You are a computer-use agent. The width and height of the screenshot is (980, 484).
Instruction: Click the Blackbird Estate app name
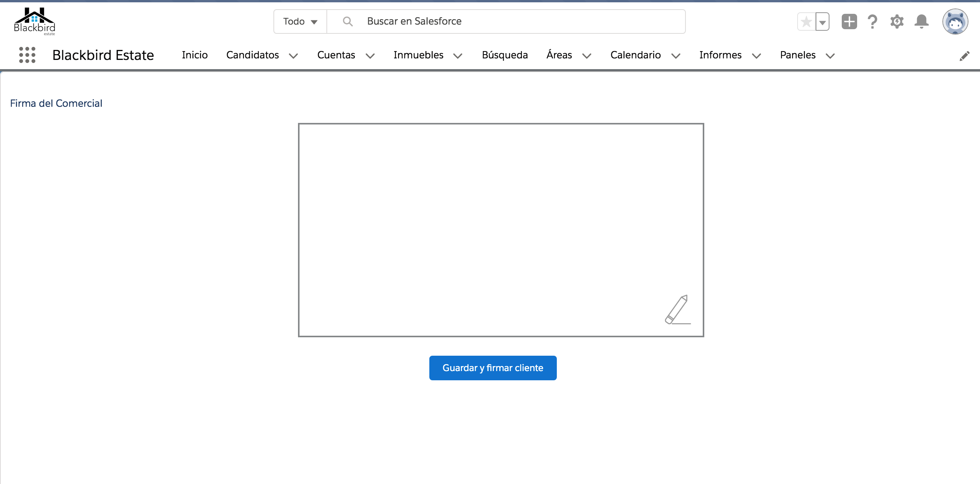pos(103,55)
